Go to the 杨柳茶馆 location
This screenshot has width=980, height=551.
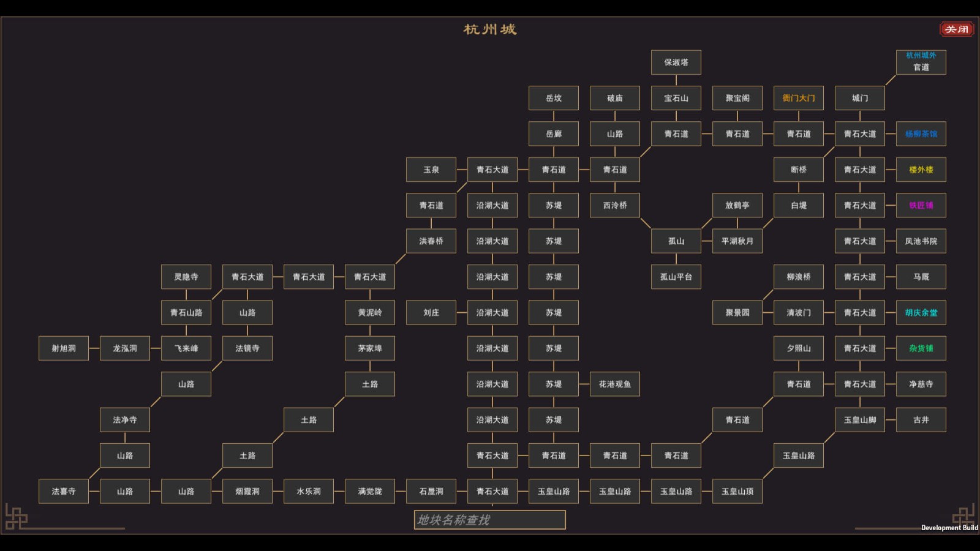921,134
